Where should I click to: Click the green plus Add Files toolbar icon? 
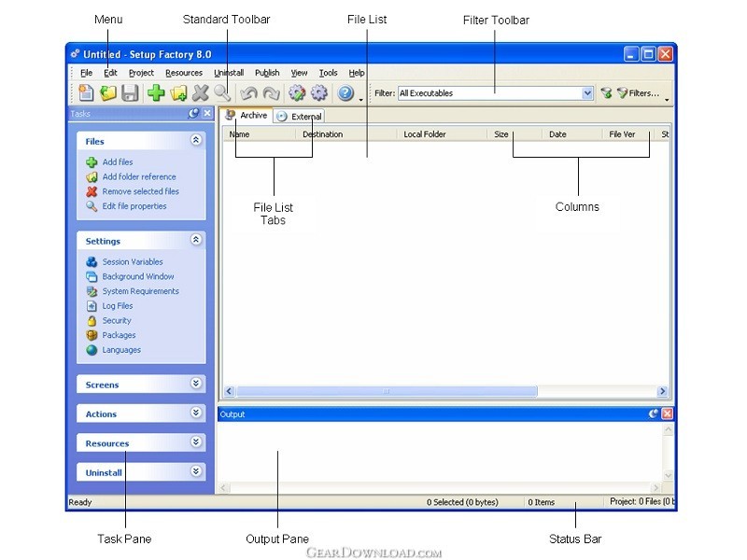156,92
